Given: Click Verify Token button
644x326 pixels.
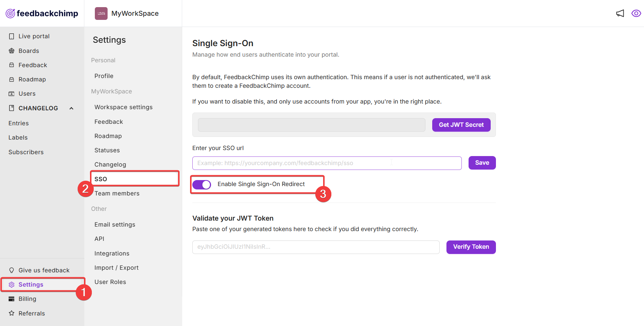Looking at the screenshot, I should point(471,247).
